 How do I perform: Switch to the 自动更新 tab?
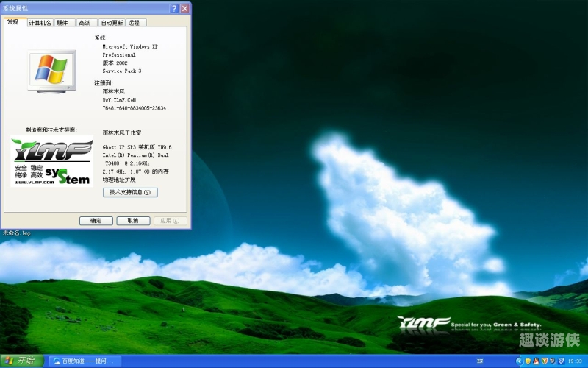coord(112,23)
